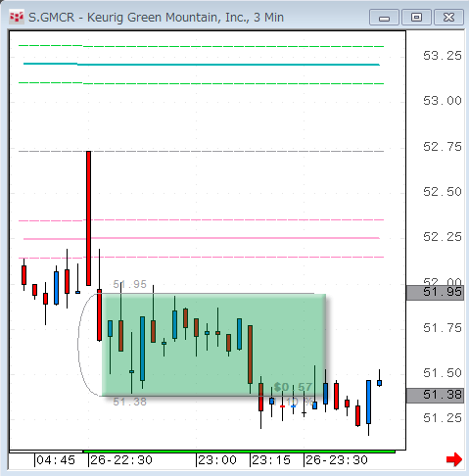Click the 23:00 time axis label

(217, 460)
